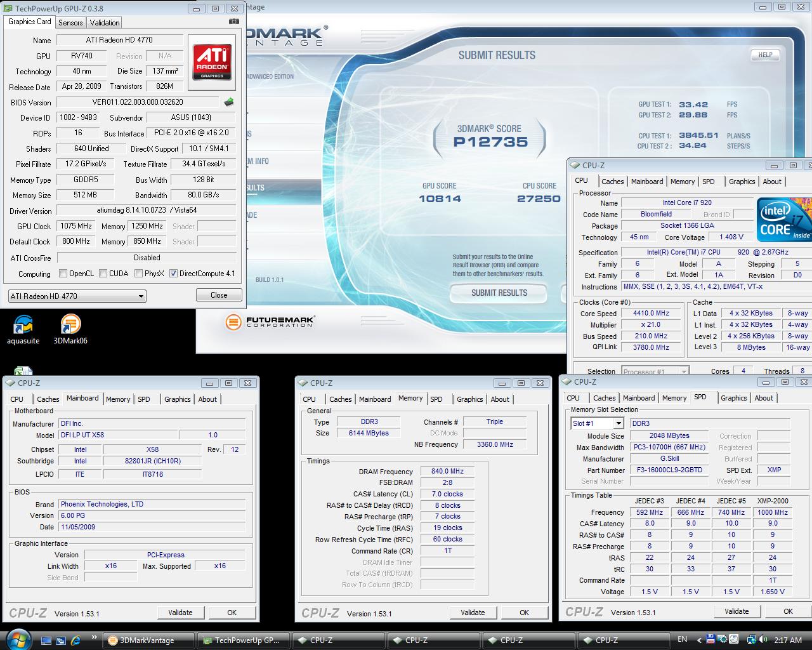
Task: Click the Switch between windows quick launch icon
Action: click(x=61, y=640)
